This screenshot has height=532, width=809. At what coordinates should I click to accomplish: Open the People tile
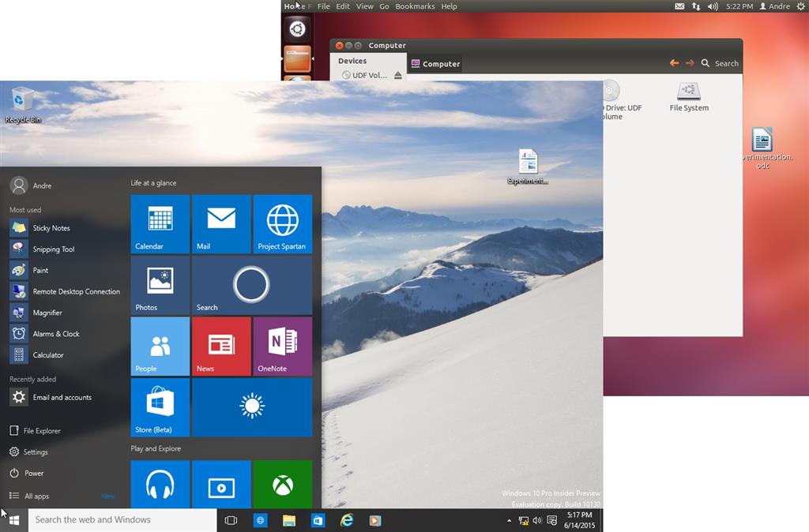click(160, 346)
